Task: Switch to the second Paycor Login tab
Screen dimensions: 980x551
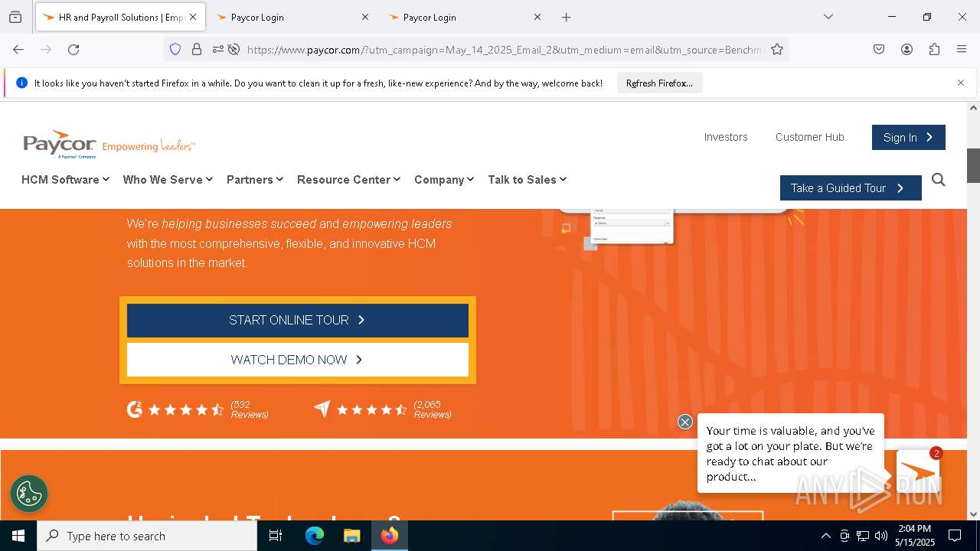Action: pyautogui.click(x=292, y=17)
